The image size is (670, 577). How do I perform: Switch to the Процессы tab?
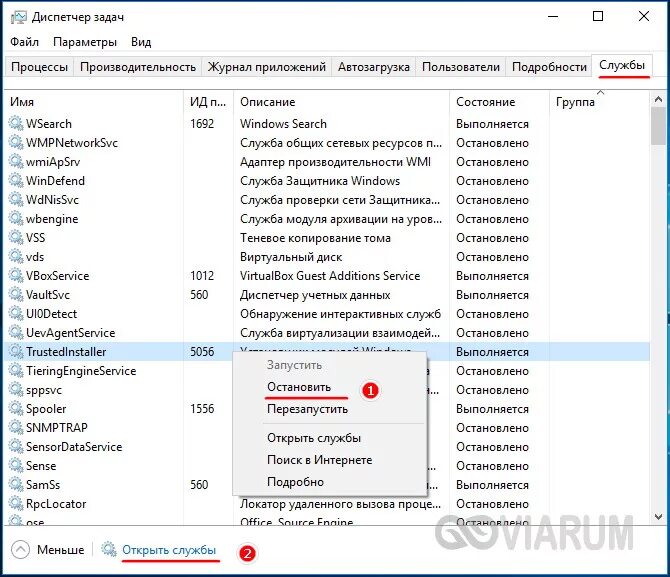(x=39, y=67)
